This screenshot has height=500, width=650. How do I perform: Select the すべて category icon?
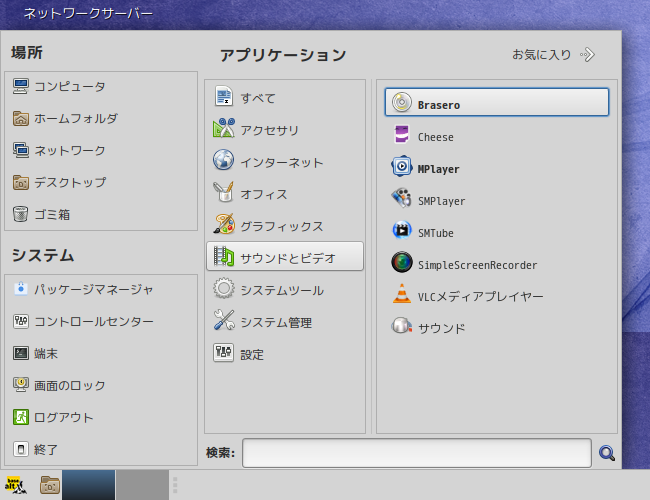click(x=224, y=96)
